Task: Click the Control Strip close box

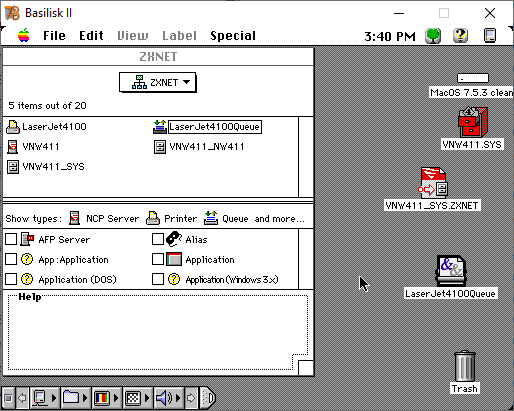Action: [8, 398]
